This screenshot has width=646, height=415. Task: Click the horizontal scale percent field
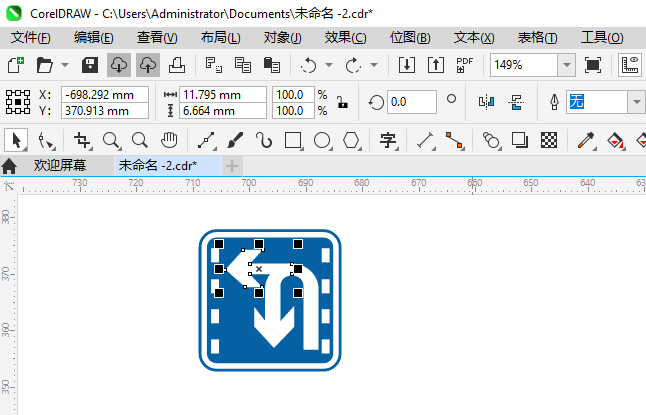click(x=293, y=95)
